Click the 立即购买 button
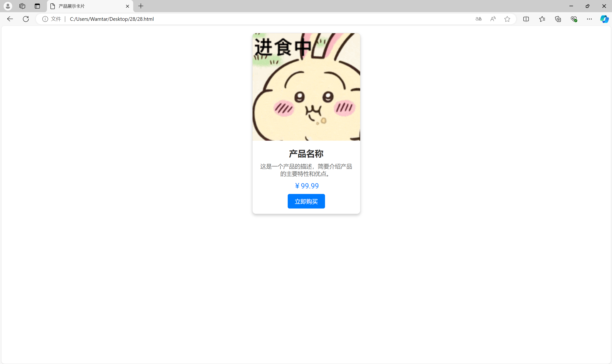Viewport: 612px width, 364px height. click(306, 201)
